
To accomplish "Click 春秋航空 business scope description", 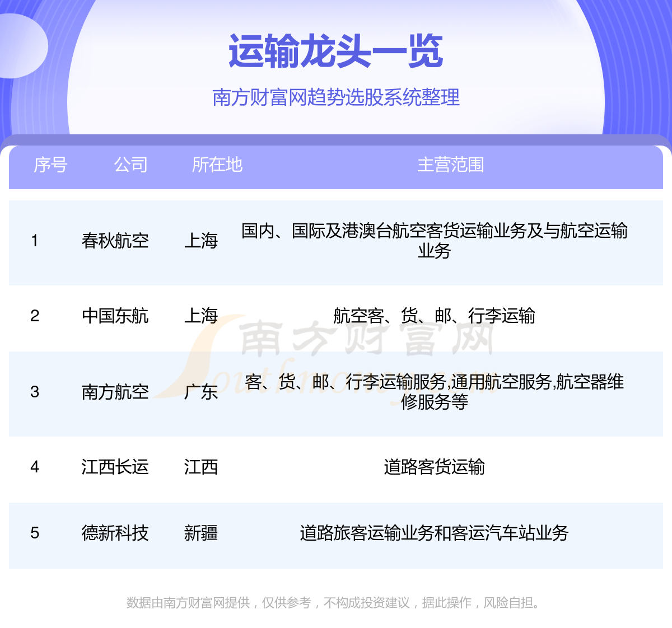I will (435, 241).
